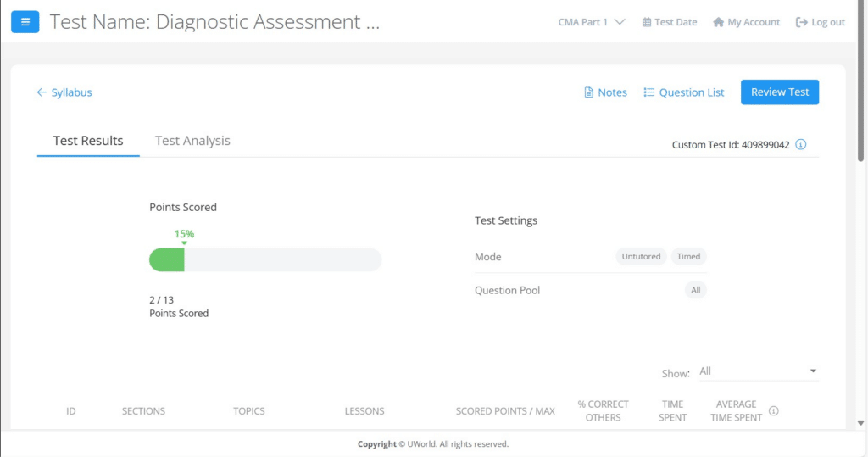Click the Log out arrow icon

coord(801,22)
